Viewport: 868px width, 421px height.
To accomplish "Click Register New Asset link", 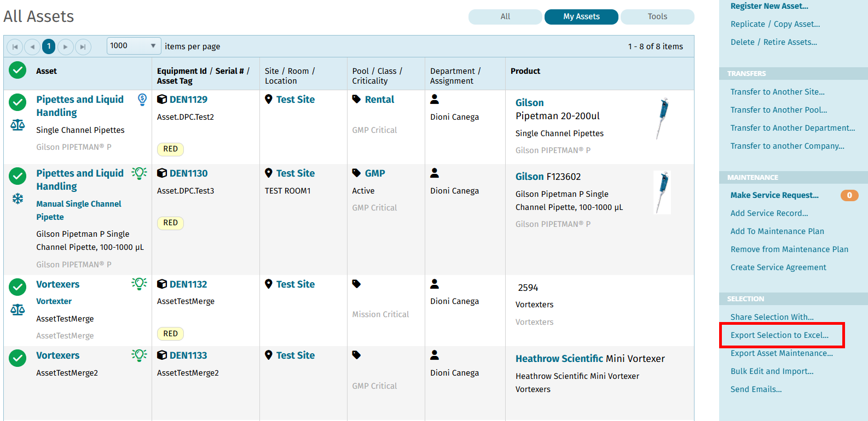I will coord(769,6).
